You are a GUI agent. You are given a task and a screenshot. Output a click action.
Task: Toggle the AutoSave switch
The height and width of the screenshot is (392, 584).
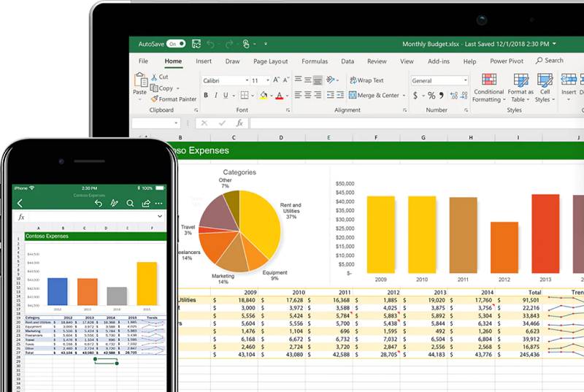pyautogui.click(x=175, y=44)
